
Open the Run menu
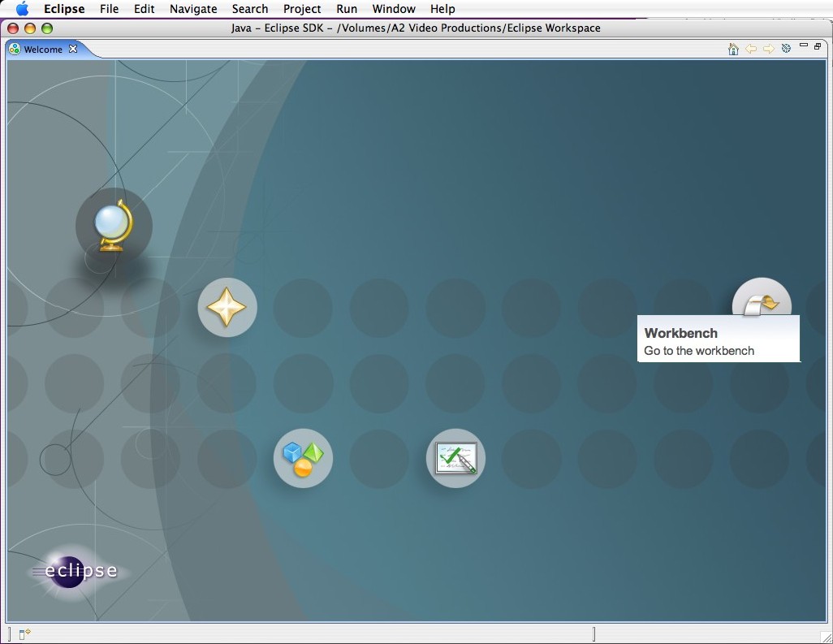(347, 9)
